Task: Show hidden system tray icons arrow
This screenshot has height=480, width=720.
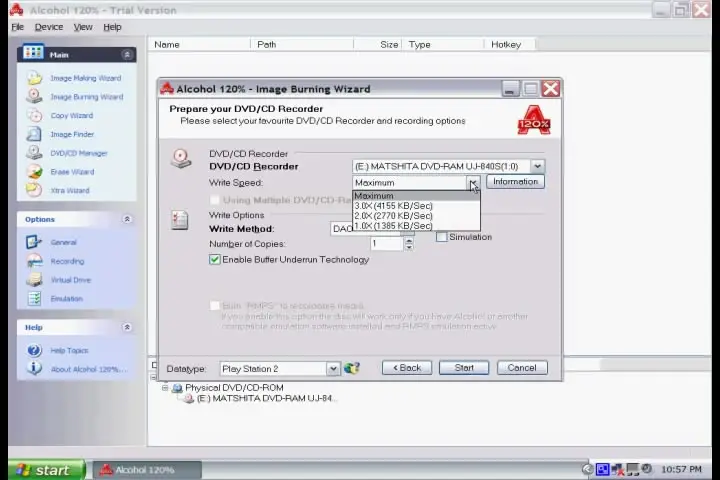Action: click(587, 469)
